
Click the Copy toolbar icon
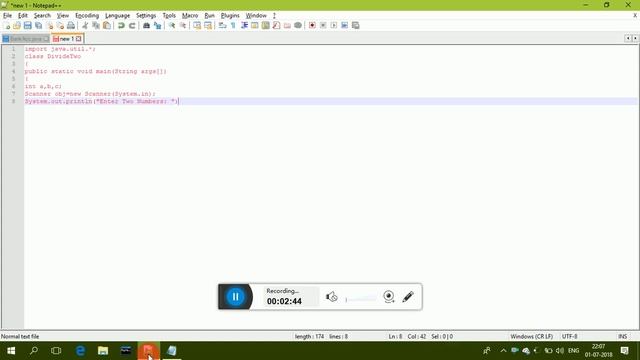pyautogui.click(x=96, y=25)
